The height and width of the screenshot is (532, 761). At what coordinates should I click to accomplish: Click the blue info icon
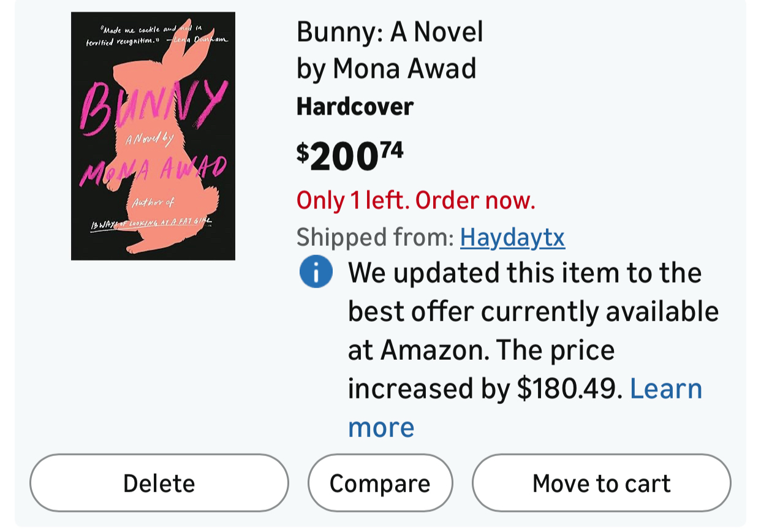(316, 273)
